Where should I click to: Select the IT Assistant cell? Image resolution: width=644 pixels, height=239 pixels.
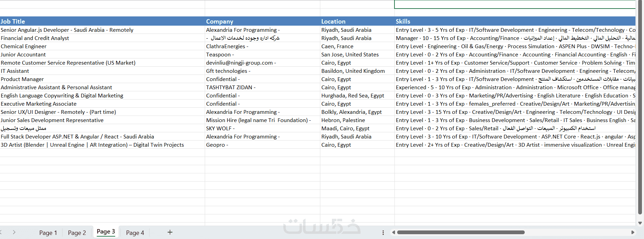[102, 71]
